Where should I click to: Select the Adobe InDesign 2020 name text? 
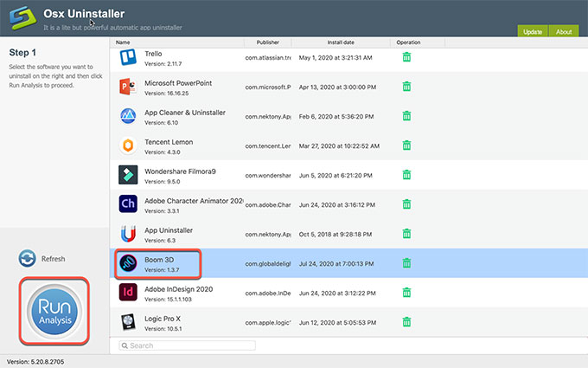point(179,289)
